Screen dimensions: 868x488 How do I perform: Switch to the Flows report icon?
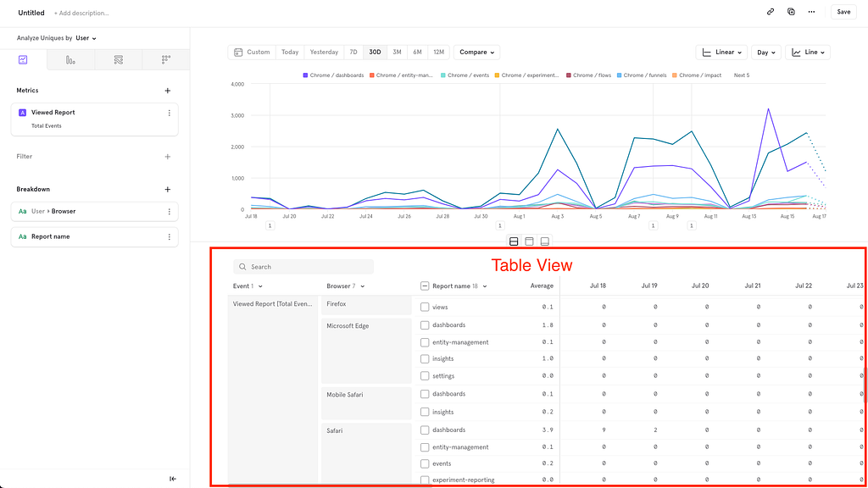coord(118,60)
